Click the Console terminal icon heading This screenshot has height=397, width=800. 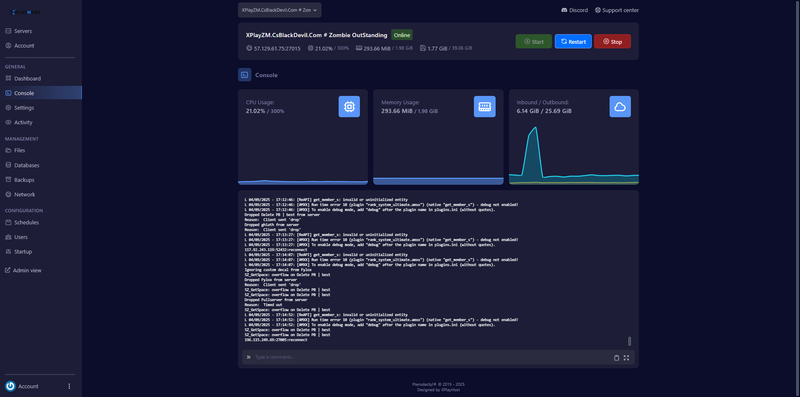point(244,75)
